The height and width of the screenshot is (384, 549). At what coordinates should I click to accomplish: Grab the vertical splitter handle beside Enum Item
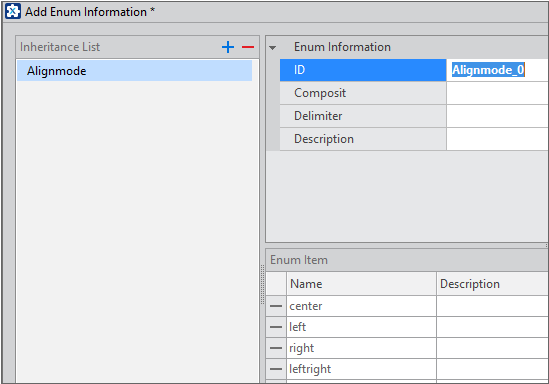tap(262, 284)
